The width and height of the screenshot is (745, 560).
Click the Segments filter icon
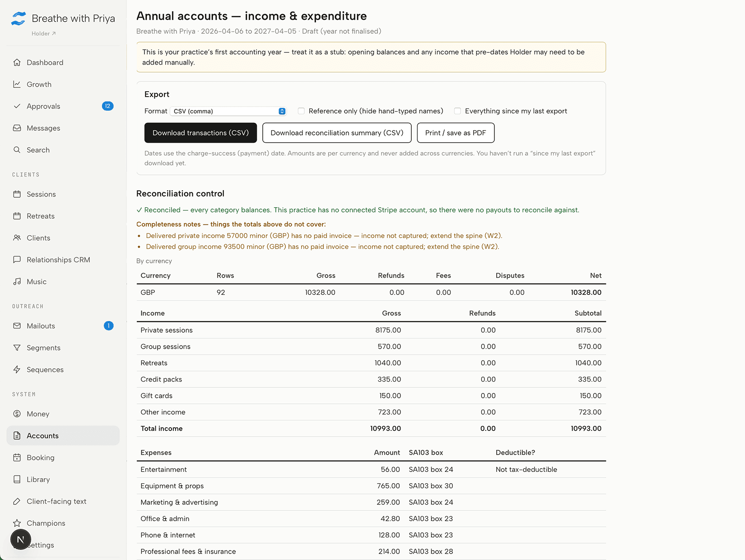click(17, 348)
